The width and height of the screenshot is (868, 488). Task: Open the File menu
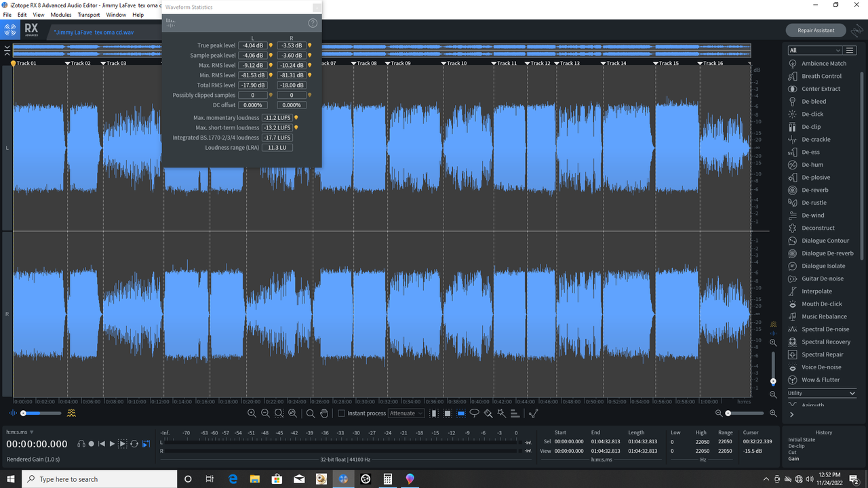click(7, 14)
